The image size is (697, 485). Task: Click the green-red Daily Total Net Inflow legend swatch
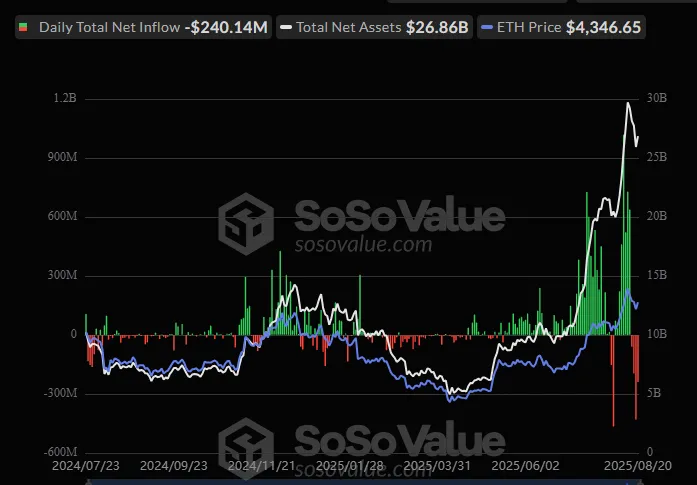coord(23,27)
